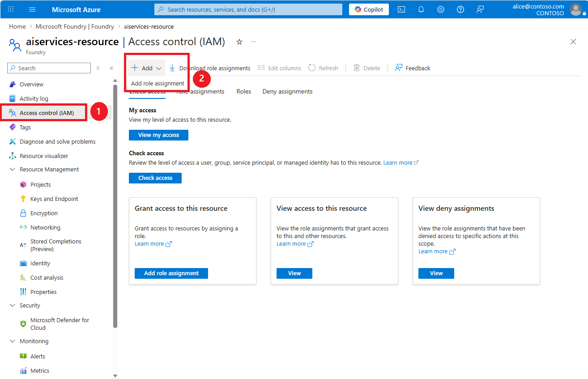The width and height of the screenshot is (588, 379).
Task: Refresh the access control list
Action: [x=323, y=68]
